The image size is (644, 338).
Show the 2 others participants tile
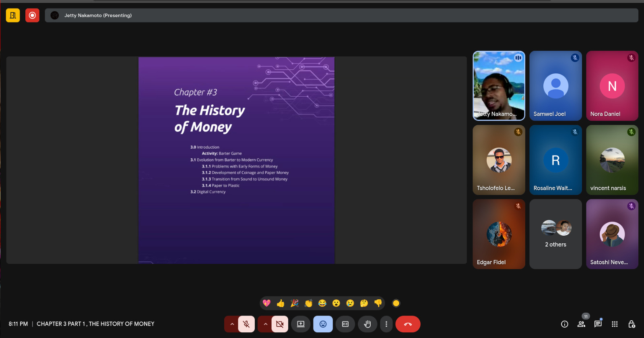pos(555,234)
